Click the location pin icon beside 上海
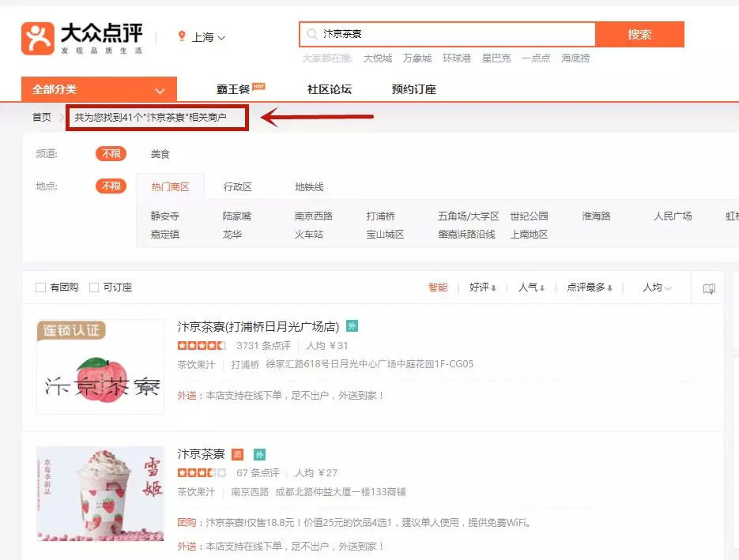Viewport: 739px width, 560px height. point(182,36)
